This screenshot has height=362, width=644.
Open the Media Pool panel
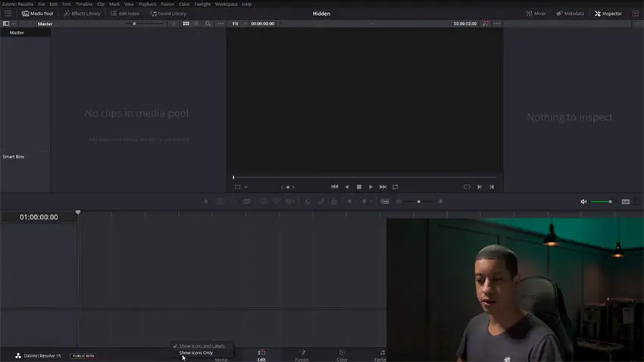(x=37, y=14)
